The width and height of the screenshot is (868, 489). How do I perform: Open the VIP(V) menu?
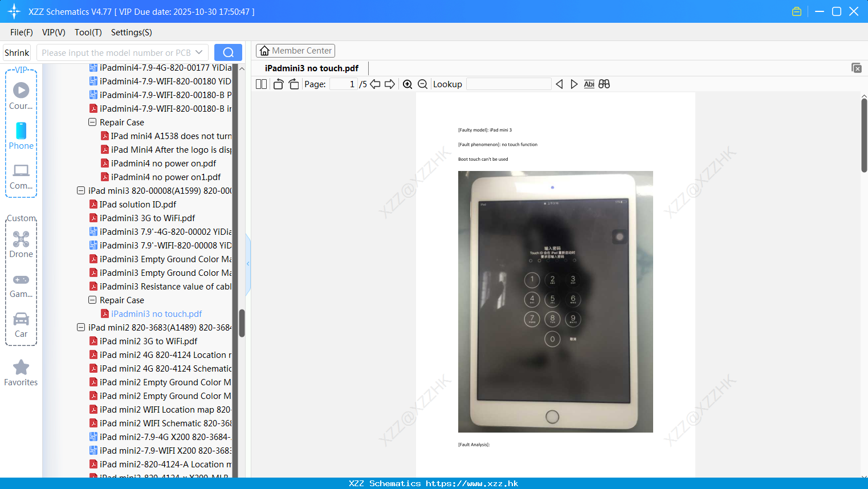(54, 32)
